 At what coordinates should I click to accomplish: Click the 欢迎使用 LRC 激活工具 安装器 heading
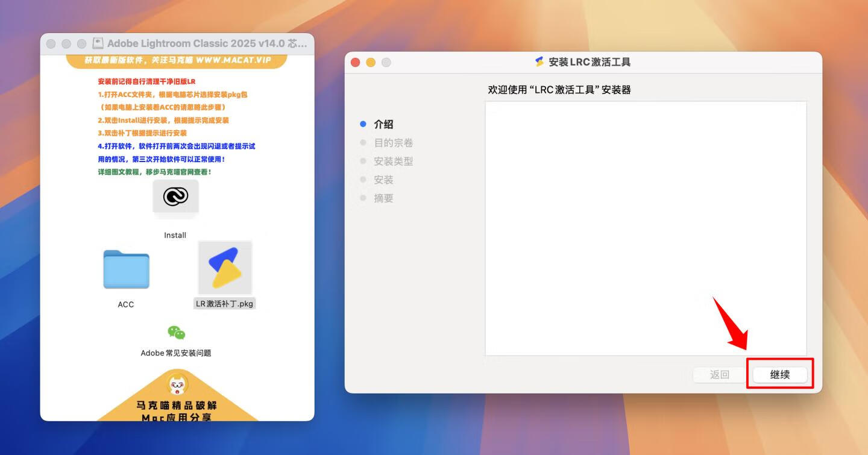click(x=559, y=90)
